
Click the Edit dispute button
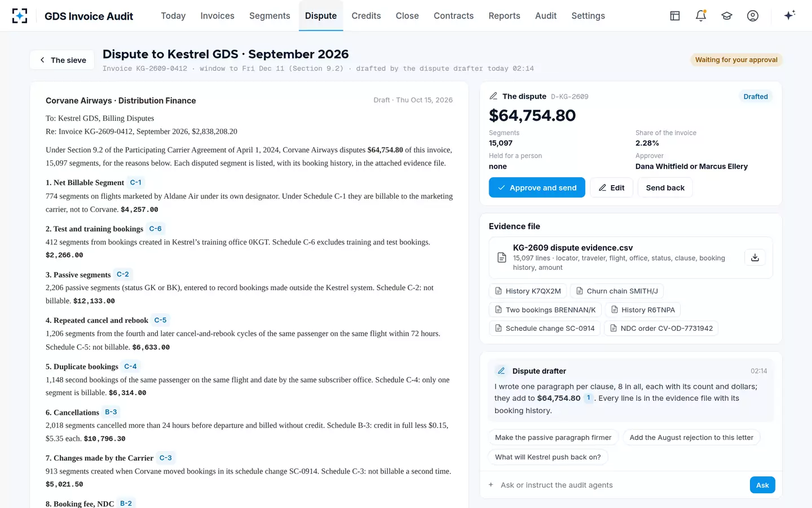611,187
